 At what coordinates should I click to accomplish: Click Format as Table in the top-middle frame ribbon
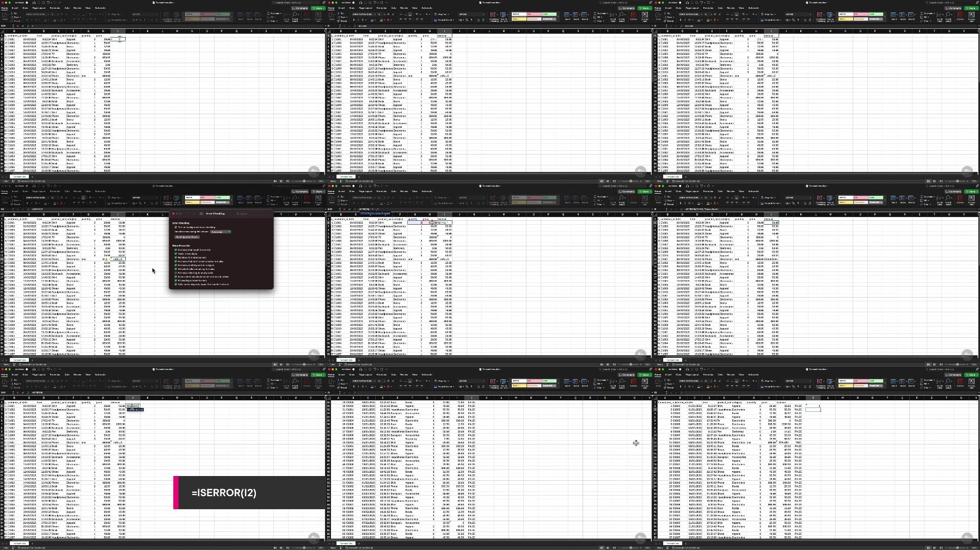click(x=504, y=17)
